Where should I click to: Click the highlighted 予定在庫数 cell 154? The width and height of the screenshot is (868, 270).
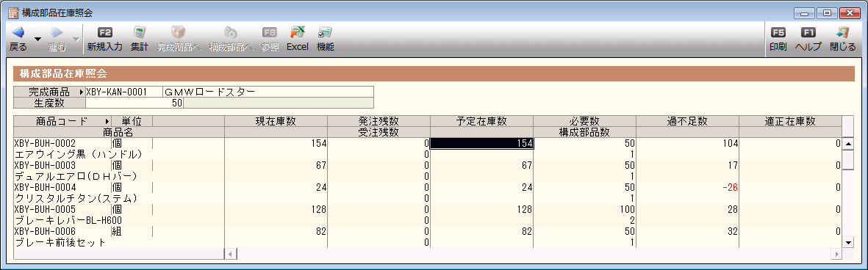tap(481, 144)
